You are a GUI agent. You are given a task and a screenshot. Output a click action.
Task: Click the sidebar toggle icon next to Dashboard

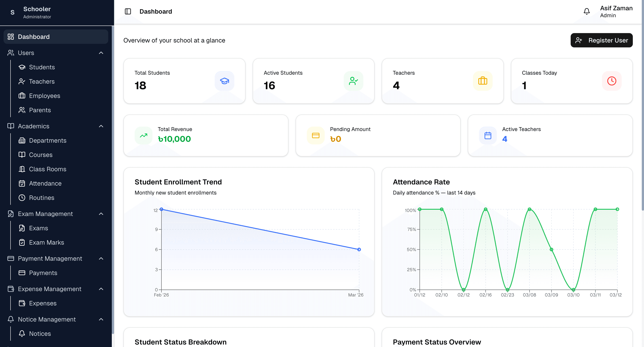[128, 11]
